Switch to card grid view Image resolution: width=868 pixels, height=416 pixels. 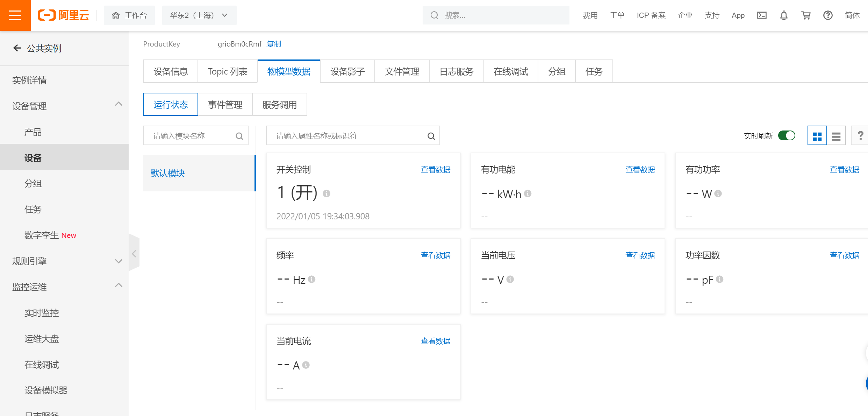[x=817, y=136]
